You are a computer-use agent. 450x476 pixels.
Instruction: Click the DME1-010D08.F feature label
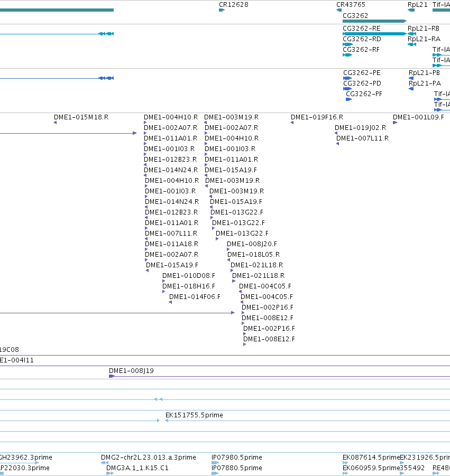(x=189, y=276)
